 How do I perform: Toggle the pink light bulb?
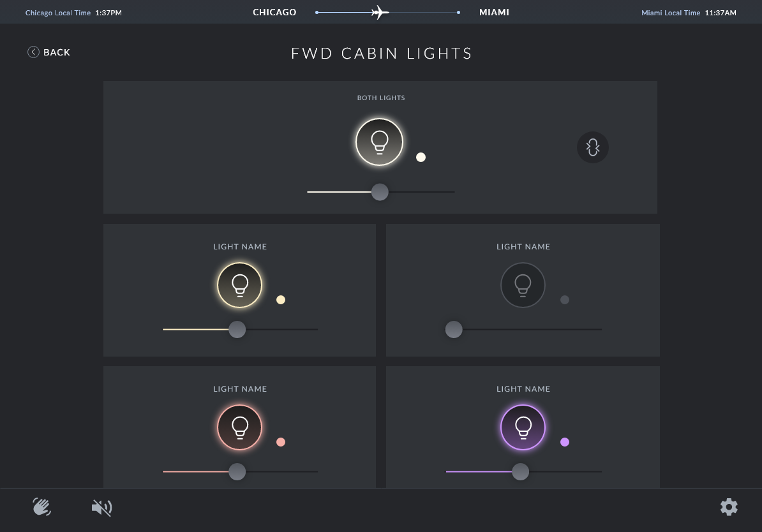(x=239, y=427)
